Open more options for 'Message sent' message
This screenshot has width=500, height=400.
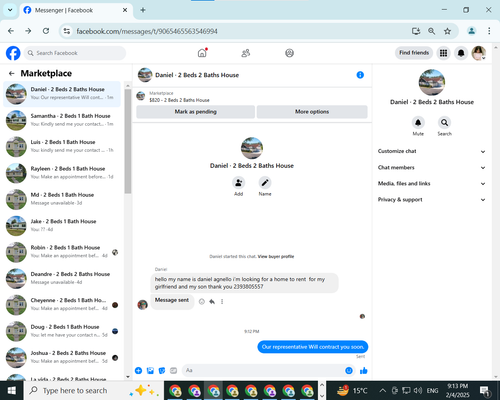pos(222,302)
